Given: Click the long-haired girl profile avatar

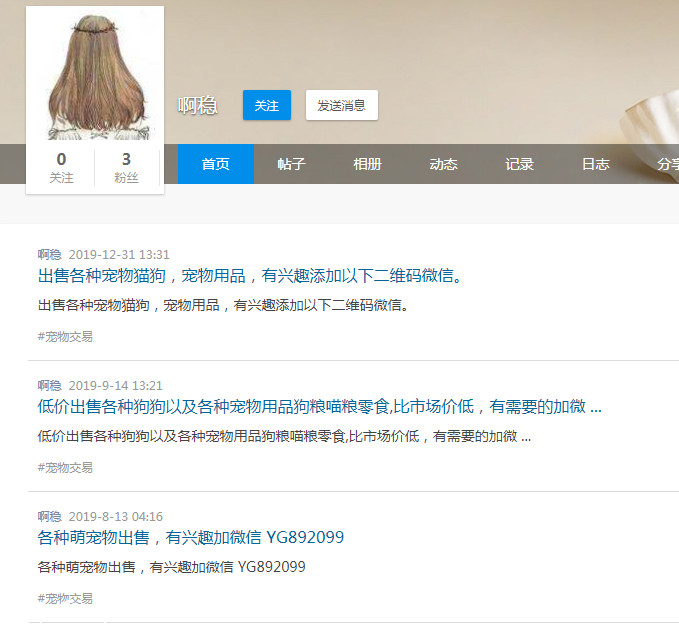Looking at the screenshot, I should pos(95,76).
